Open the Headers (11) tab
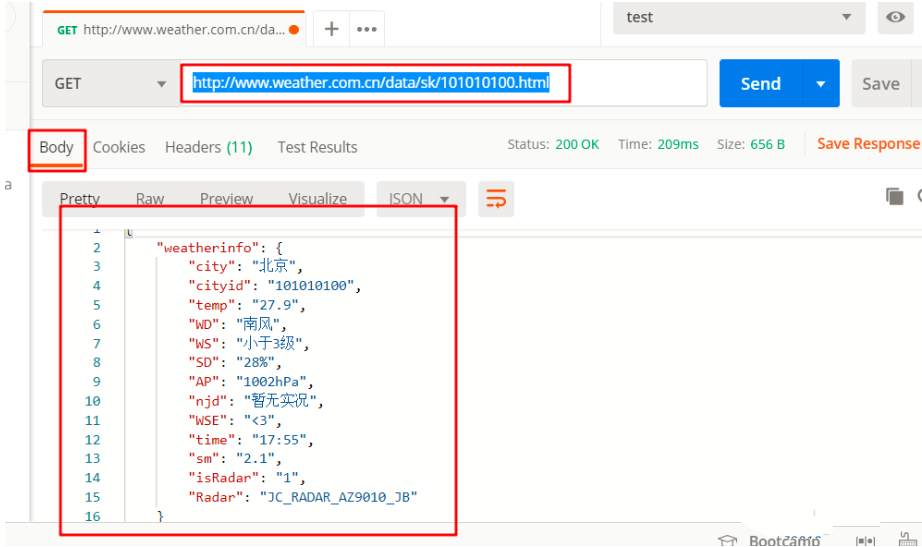 (x=209, y=147)
